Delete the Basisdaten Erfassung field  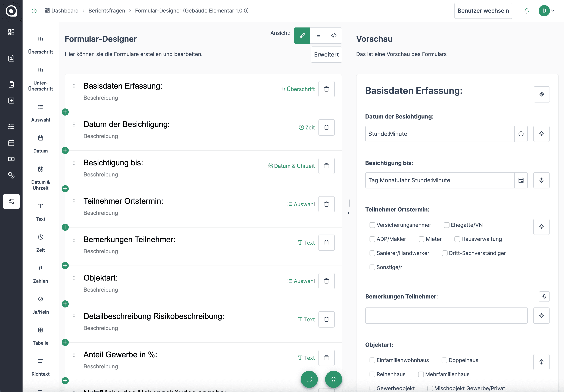pyautogui.click(x=326, y=89)
